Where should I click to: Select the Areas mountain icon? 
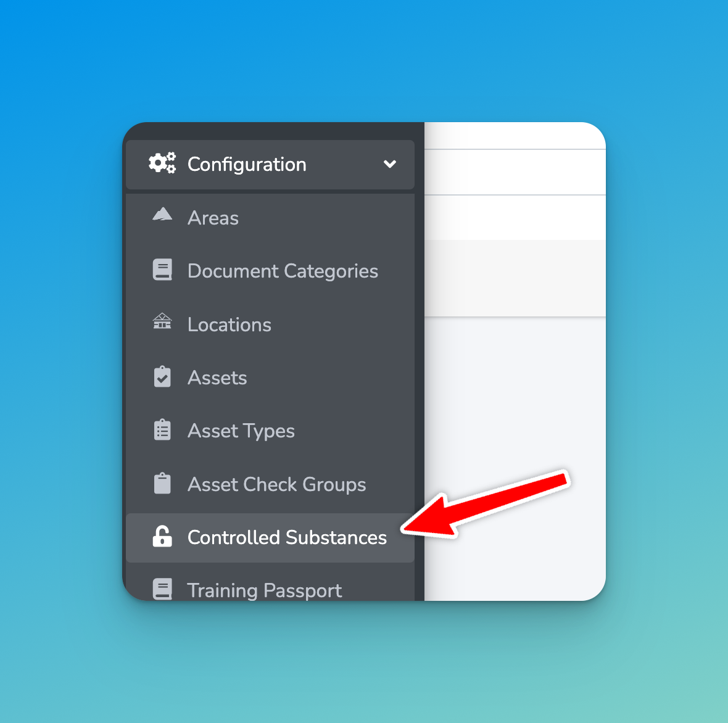(162, 215)
